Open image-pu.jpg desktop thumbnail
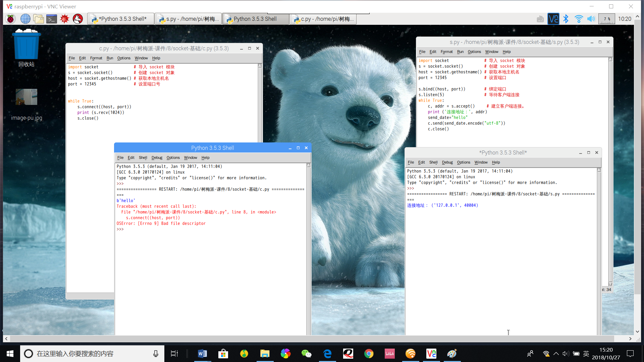Screen dimensions: 644x362 [26, 97]
